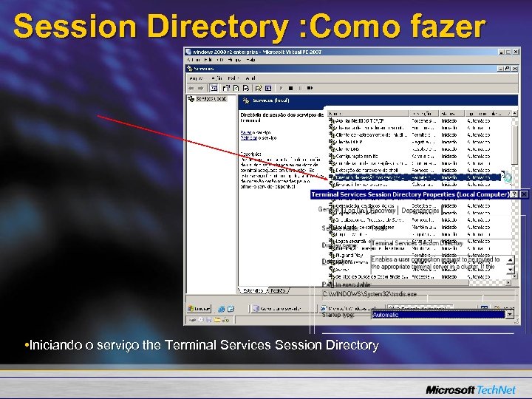The height and width of the screenshot is (399, 532).
Task: Open the Floppy menu of Virtual PC
Action: tap(234, 60)
